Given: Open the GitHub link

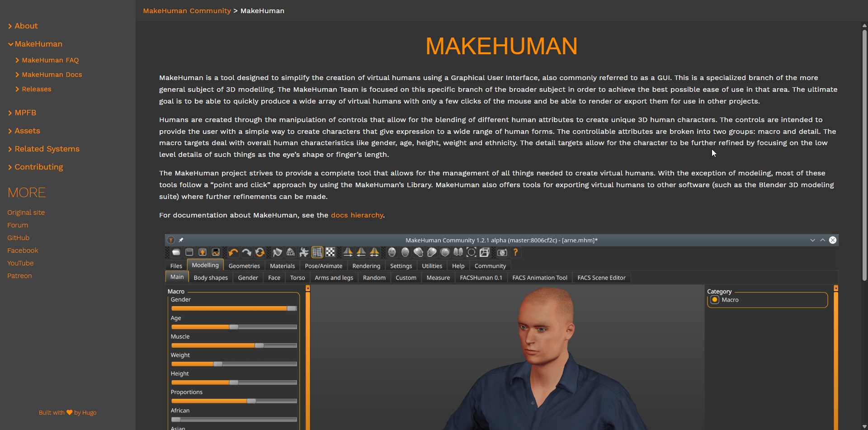Looking at the screenshot, I should (18, 238).
